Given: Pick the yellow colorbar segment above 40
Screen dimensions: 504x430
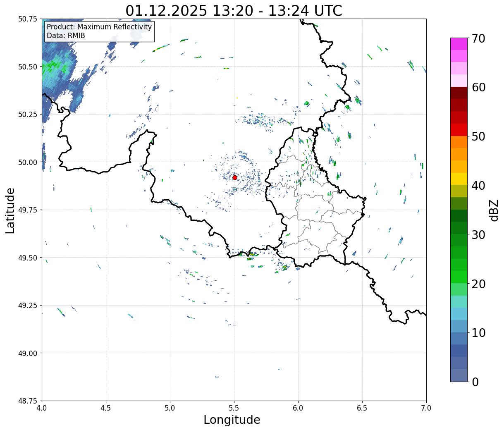Looking at the screenshot, I should [459, 179].
